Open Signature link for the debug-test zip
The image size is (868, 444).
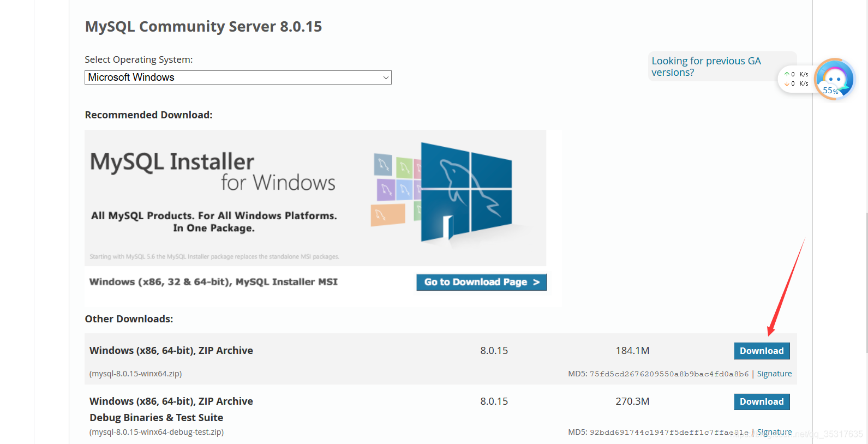774,432
